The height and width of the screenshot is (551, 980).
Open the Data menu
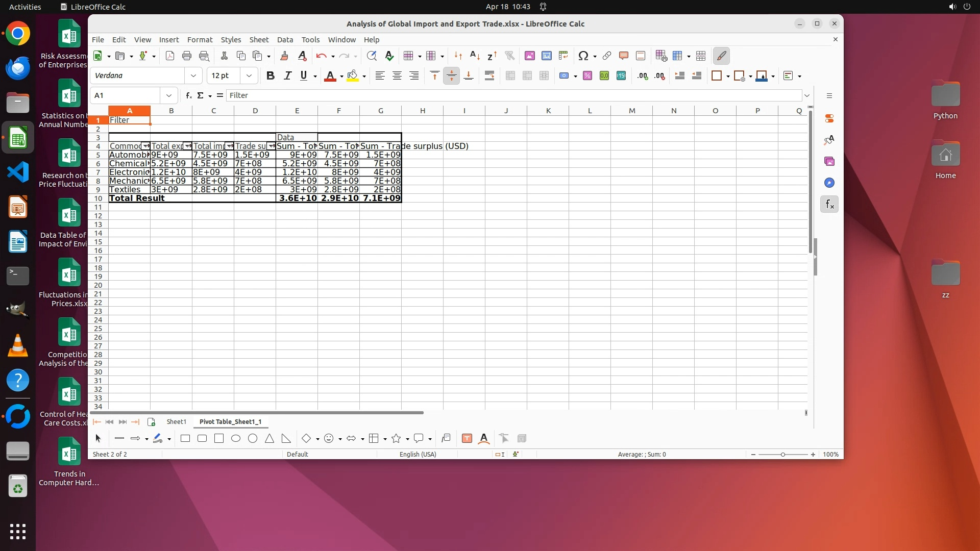[x=285, y=39]
